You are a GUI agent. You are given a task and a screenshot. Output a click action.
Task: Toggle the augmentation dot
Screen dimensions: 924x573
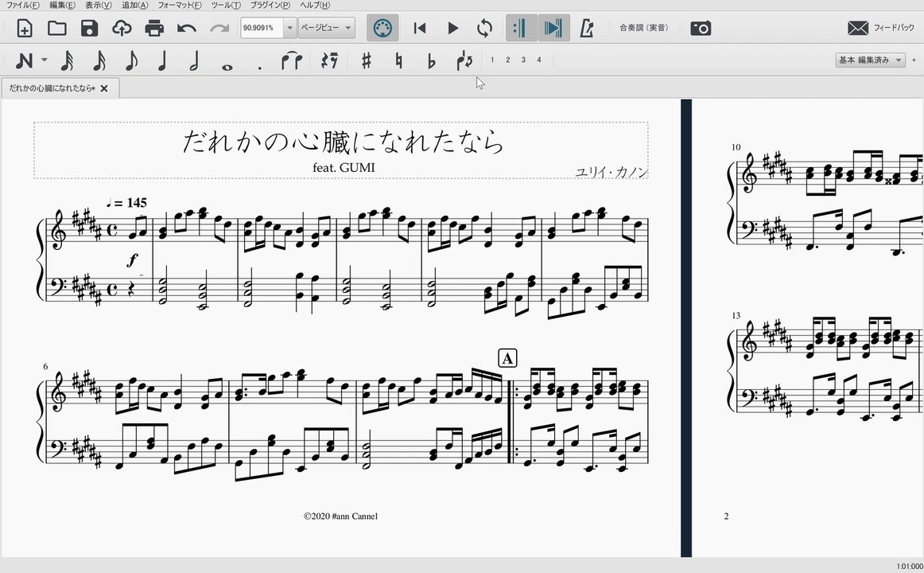point(259,67)
